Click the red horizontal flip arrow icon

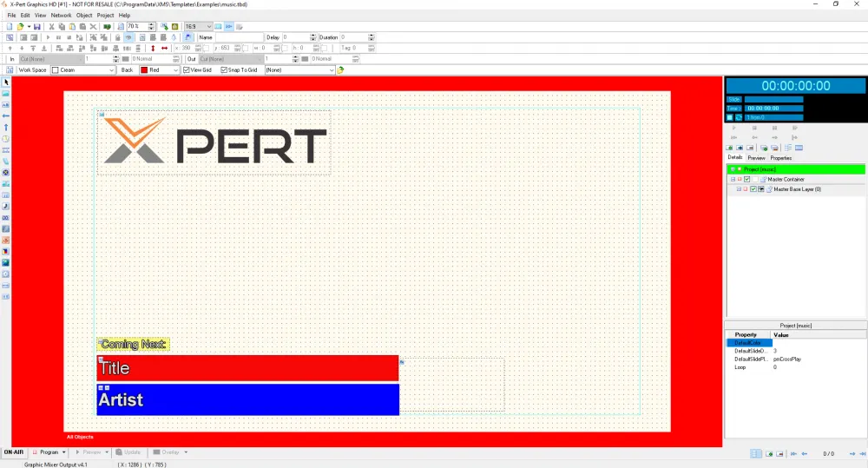click(x=164, y=48)
